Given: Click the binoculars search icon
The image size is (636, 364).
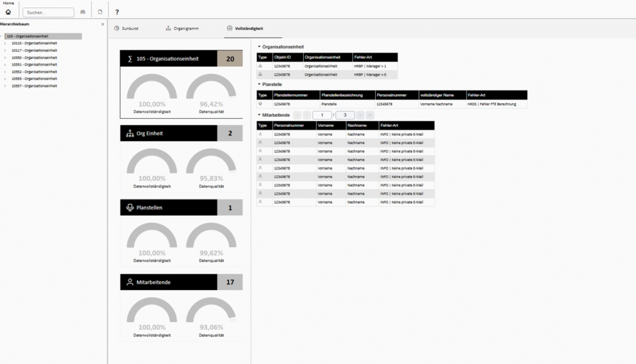Looking at the screenshot, I should coord(82,12).
